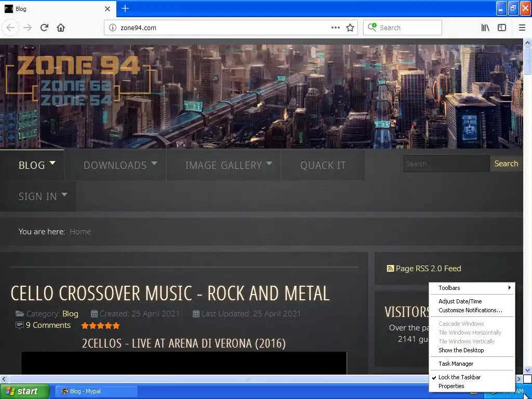Click the five-star article rating
Viewport: 532px width, 399px height.
100,326
